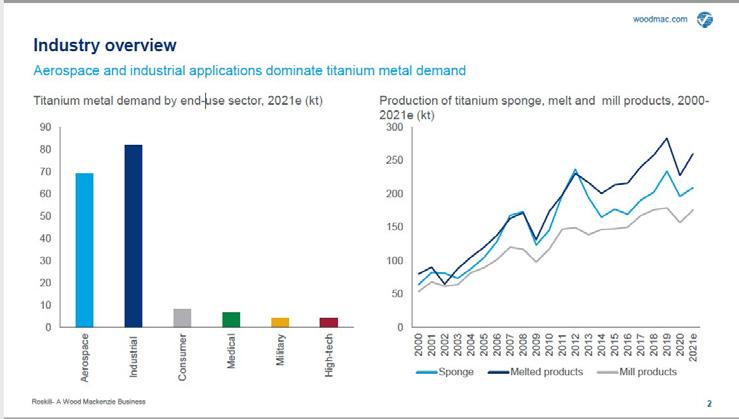
Task: Click the Sponge legend entry
Action: coord(445,372)
